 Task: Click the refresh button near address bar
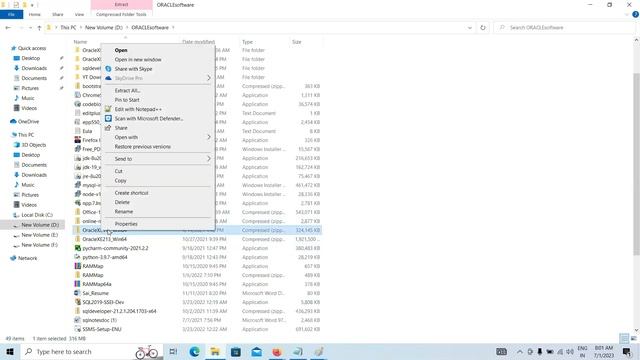(483, 27)
